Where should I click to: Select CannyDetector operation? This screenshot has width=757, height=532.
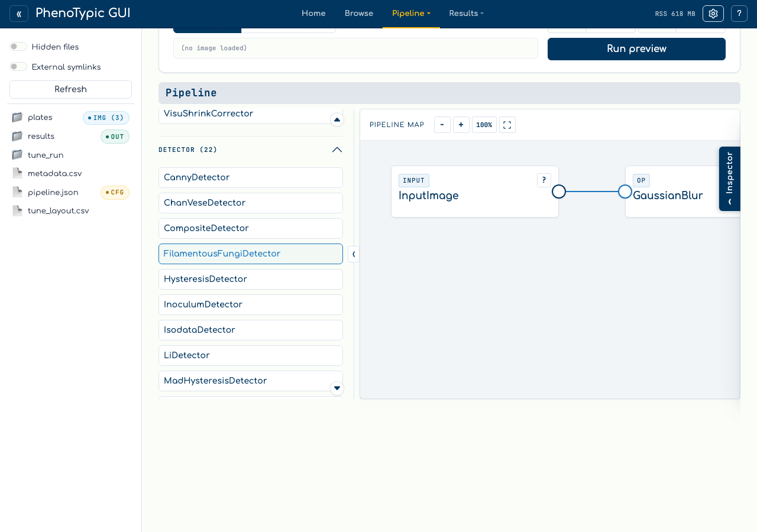pos(251,177)
